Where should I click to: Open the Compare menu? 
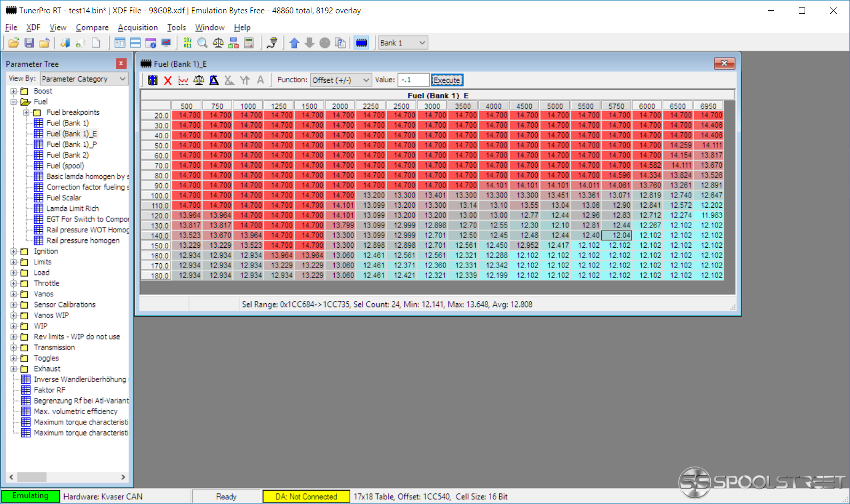(x=92, y=27)
